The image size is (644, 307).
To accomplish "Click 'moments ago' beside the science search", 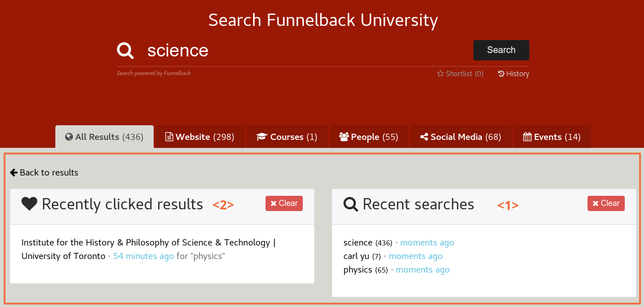I will tap(427, 243).
